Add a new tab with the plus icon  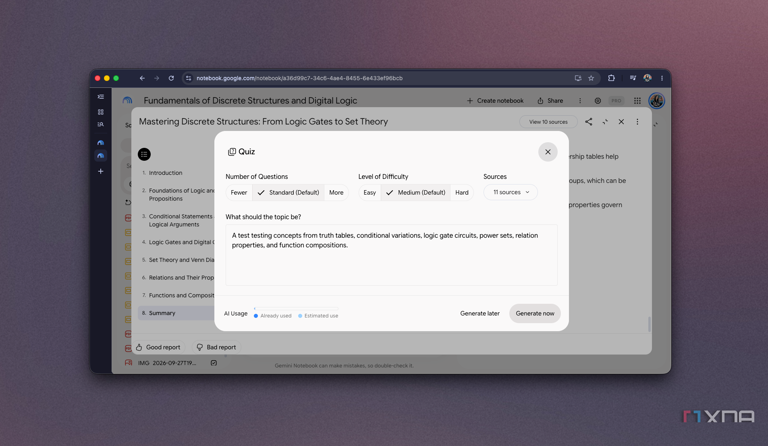point(100,171)
